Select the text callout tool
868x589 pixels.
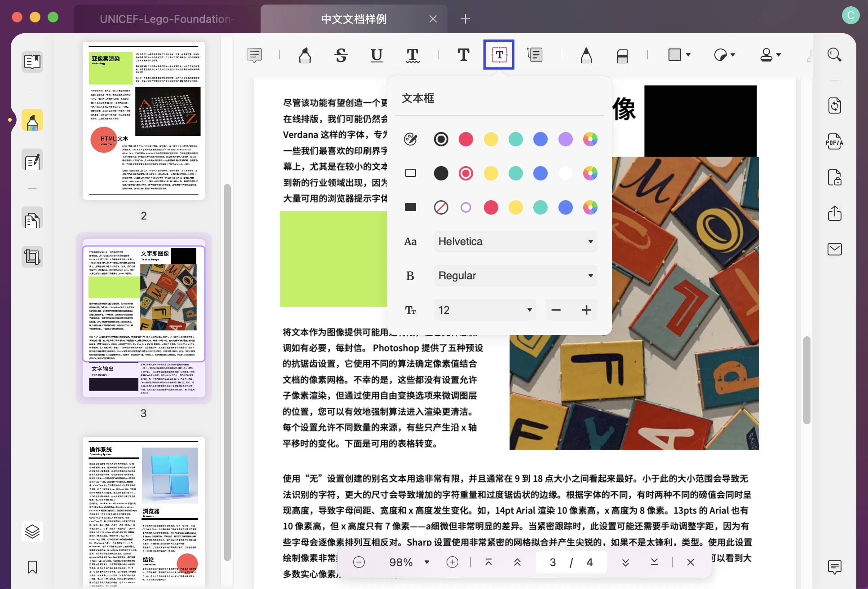[x=535, y=55]
